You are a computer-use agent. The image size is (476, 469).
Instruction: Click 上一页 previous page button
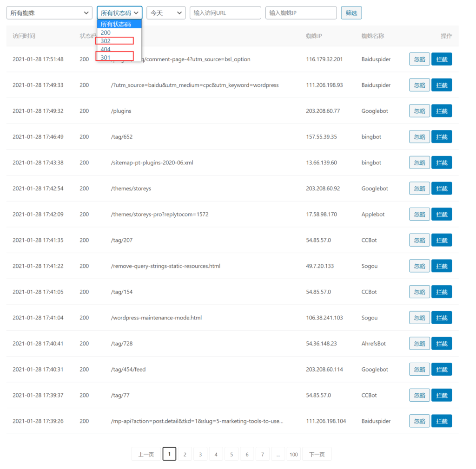tap(146, 454)
